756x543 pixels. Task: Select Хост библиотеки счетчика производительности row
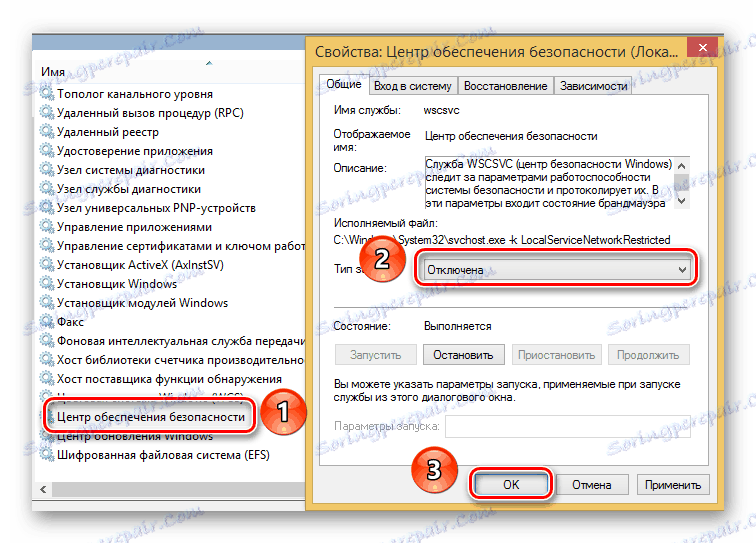tap(181, 360)
